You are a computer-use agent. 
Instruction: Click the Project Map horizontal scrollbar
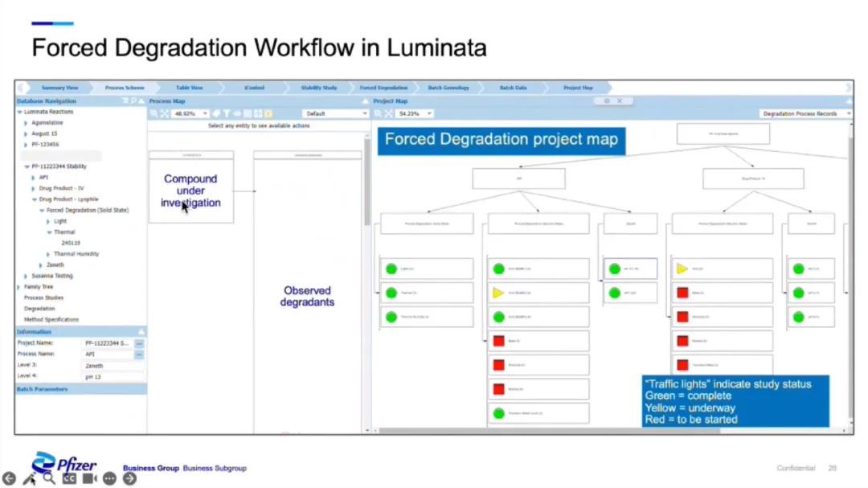click(x=548, y=430)
